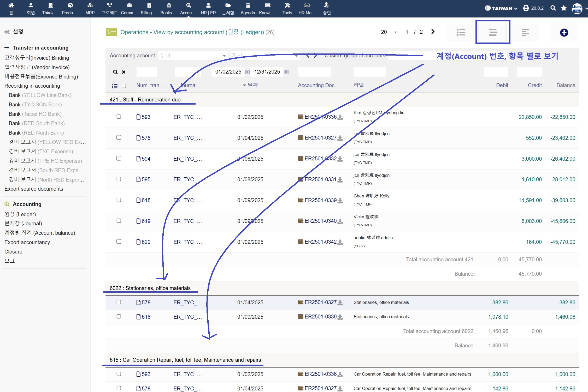Open the Billing menu in top bar
This screenshot has width=588, height=392.
pos(149,8)
